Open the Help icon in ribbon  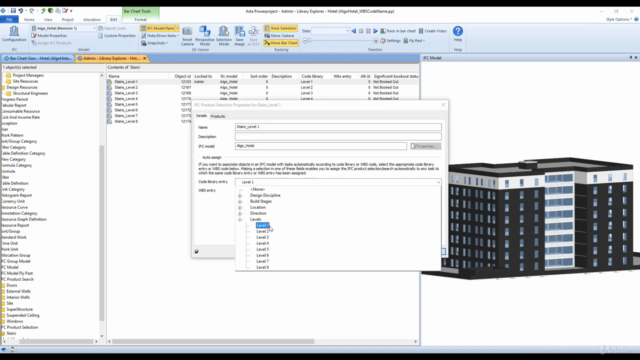458,33
